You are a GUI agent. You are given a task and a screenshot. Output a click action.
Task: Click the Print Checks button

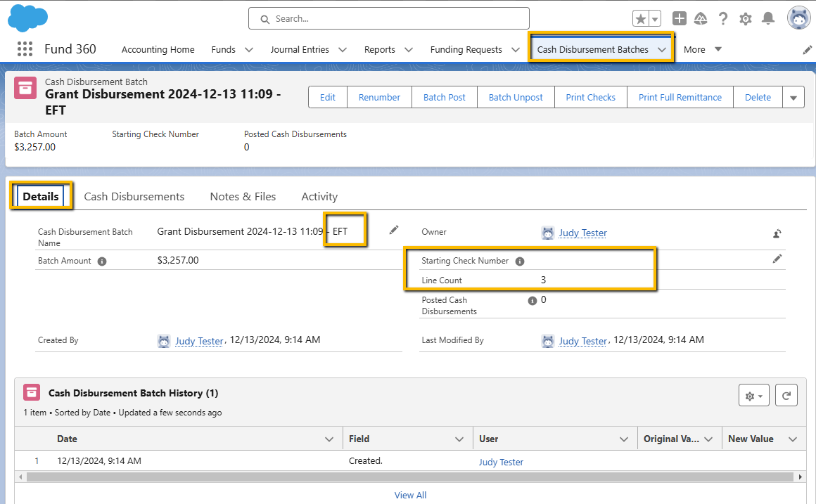tap(591, 97)
